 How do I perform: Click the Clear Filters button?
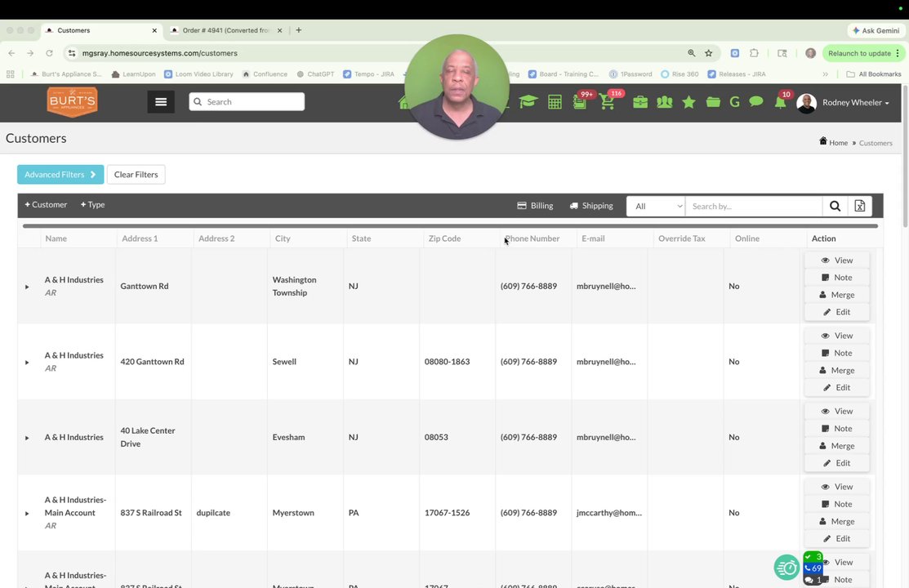(x=136, y=175)
